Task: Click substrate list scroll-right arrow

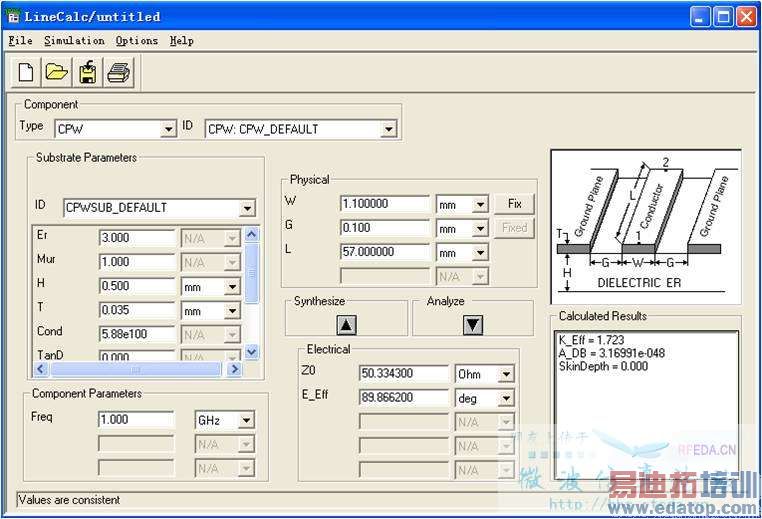Action: pos(234,369)
